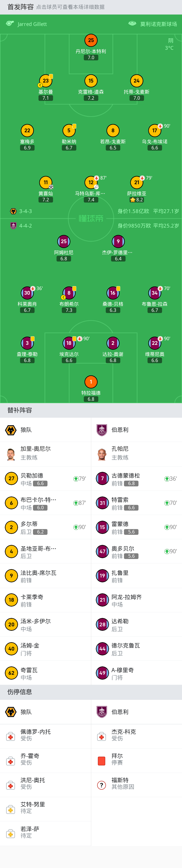Tap the Wolves crest beside 3-4-3 formation
Screen dimensions: 182x868
(13, 211)
